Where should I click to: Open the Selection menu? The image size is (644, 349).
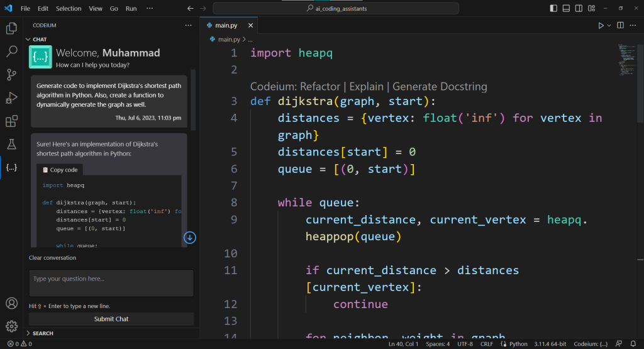(68, 8)
